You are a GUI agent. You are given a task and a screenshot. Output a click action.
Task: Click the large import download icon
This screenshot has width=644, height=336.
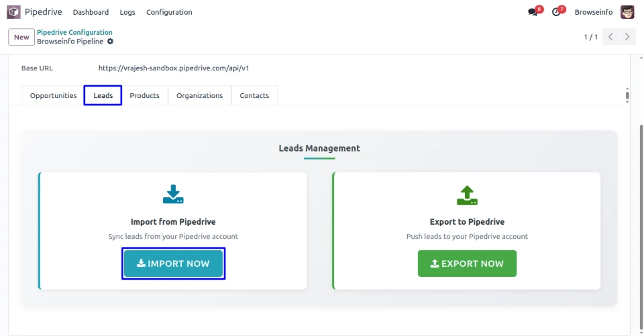point(173,194)
